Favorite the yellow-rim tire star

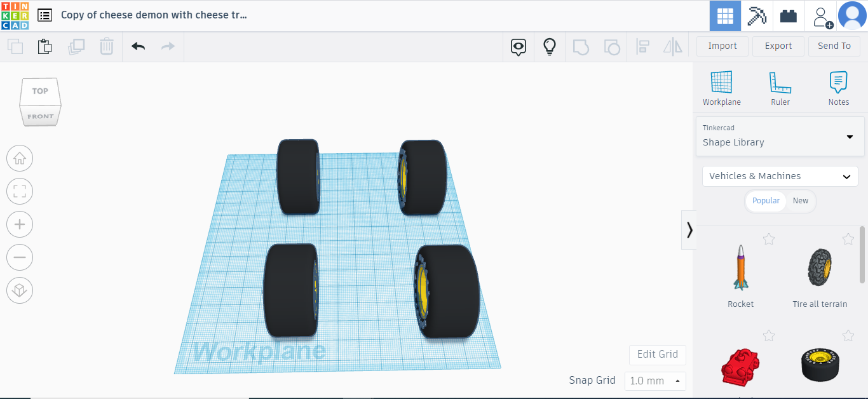click(x=848, y=335)
